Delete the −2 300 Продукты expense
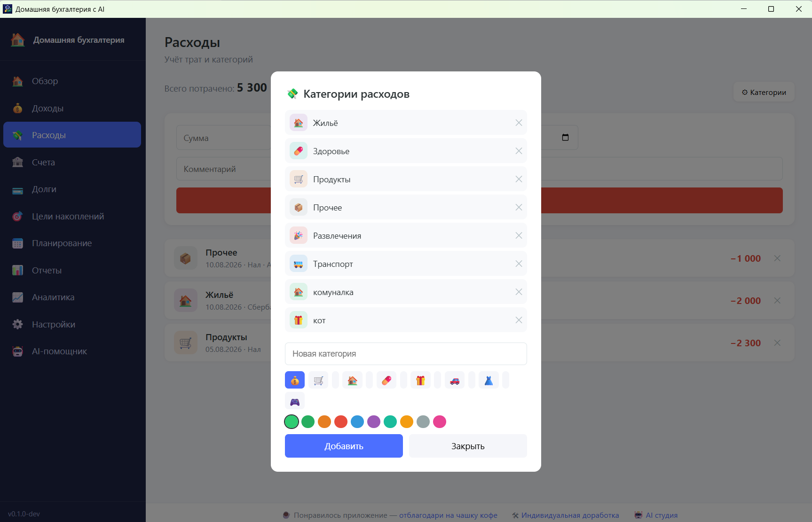812x522 pixels. point(777,343)
